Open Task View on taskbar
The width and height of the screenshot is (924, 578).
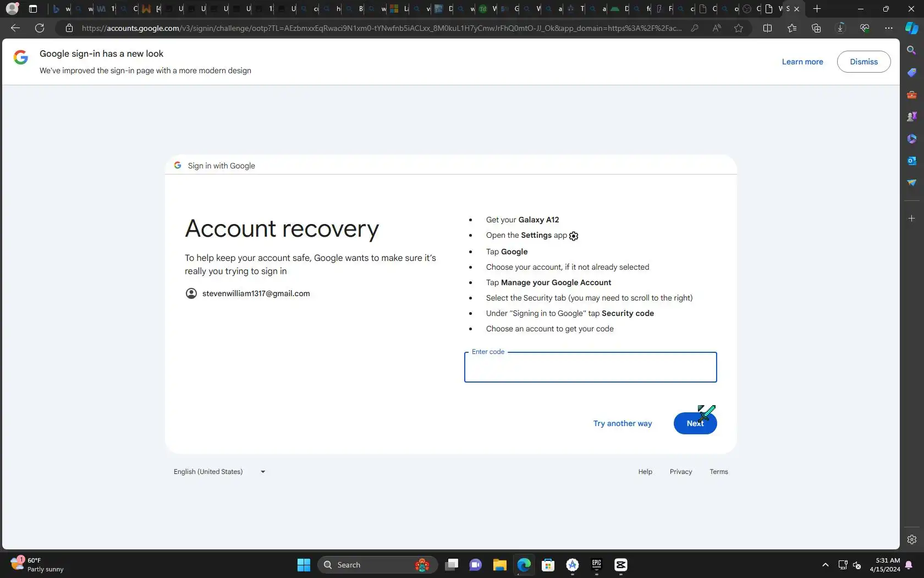(x=452, y=565)
